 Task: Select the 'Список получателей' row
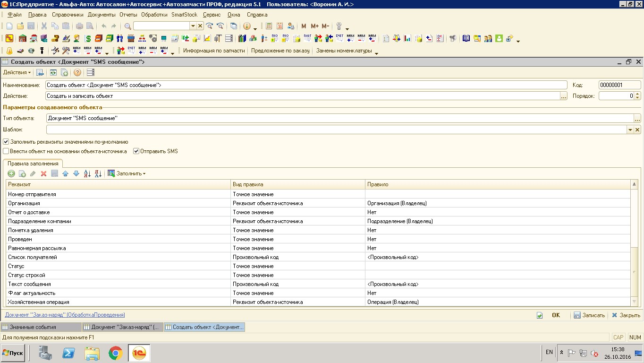click(318, 257)
